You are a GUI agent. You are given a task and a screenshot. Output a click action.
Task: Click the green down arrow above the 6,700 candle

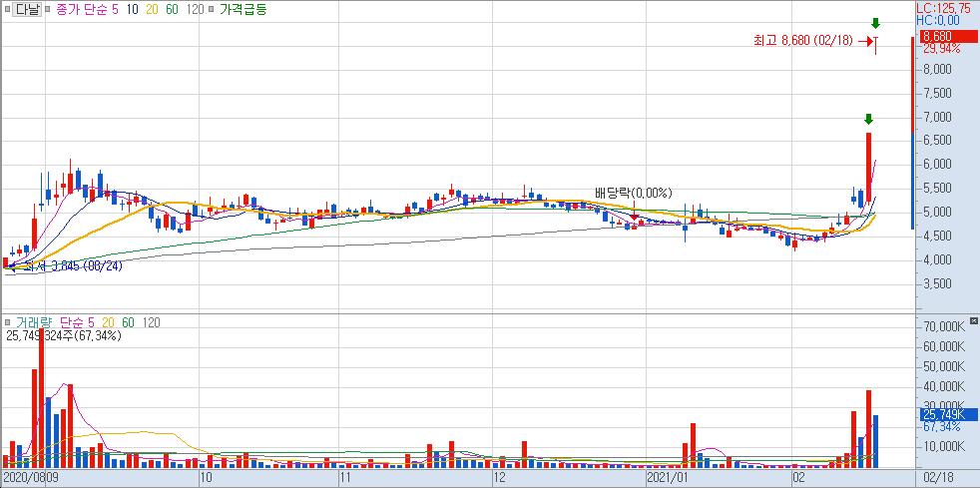pos(869,119)
